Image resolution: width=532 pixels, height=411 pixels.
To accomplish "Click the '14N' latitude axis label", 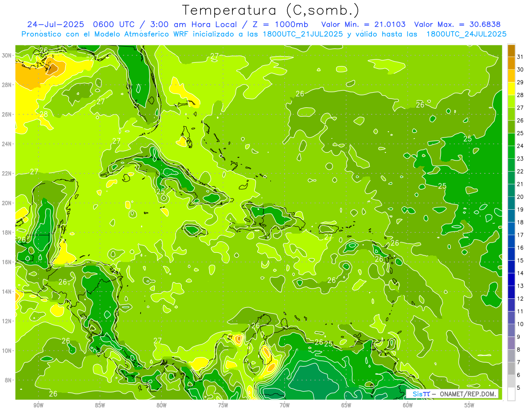I will coord(8,291).
